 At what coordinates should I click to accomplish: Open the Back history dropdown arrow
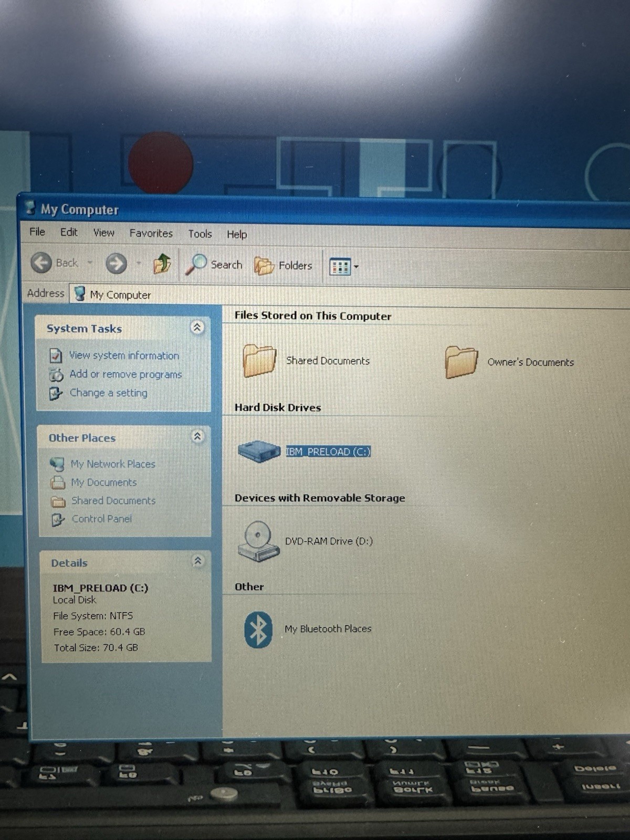[90, 262]
